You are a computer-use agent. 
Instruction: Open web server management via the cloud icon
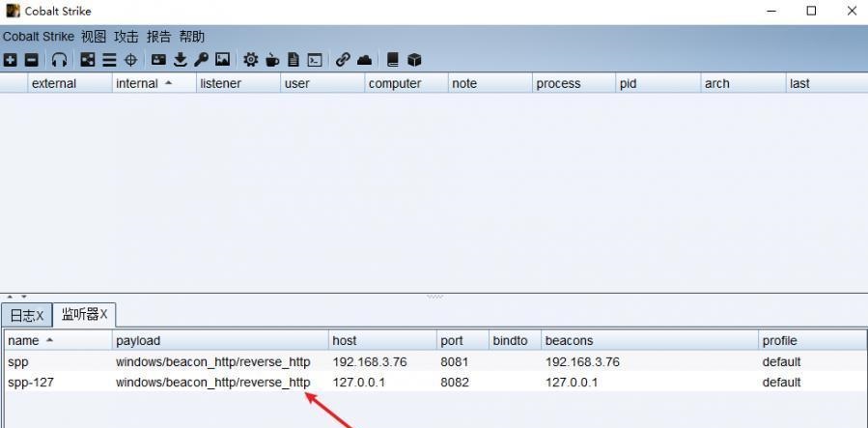point(364,60)
